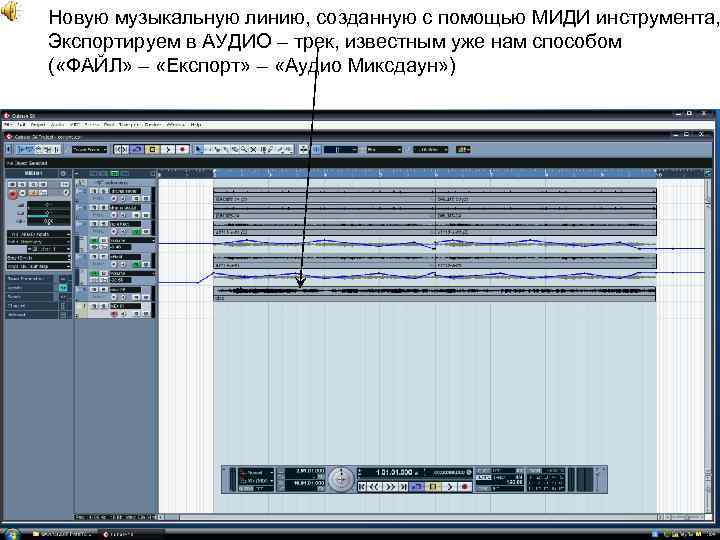Open the Inspector bank dropdown
This screenshot has width=720, height=540.
coord(39,258)
